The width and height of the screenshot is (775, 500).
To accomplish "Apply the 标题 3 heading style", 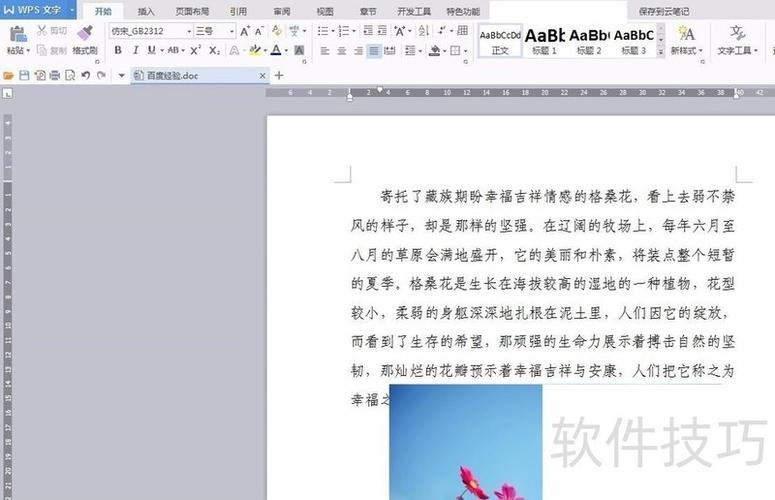I will click(x=634, y=41).
